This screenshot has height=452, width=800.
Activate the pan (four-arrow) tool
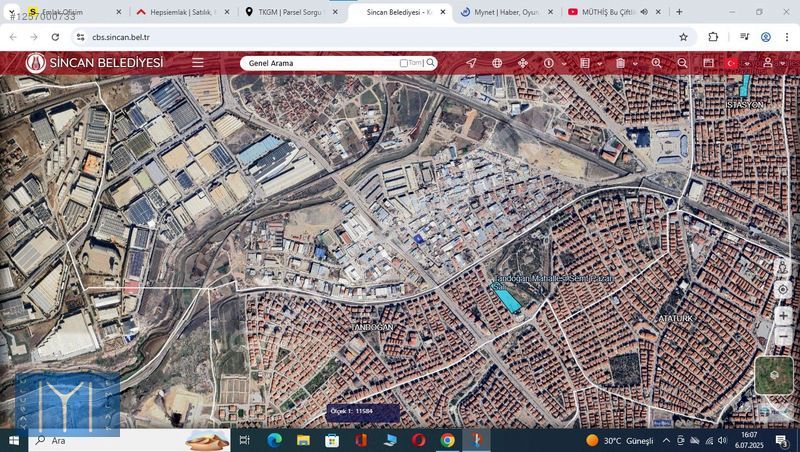point(522,63)
